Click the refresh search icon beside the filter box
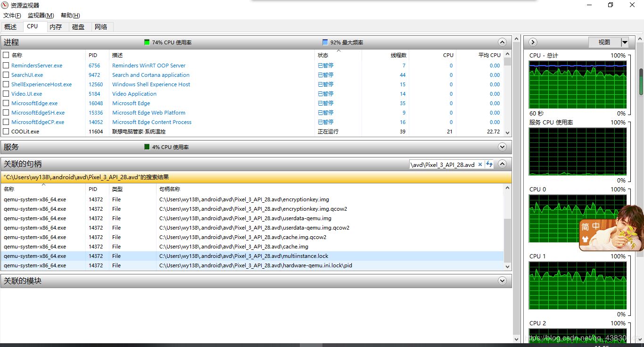 (x=489, y=165)
